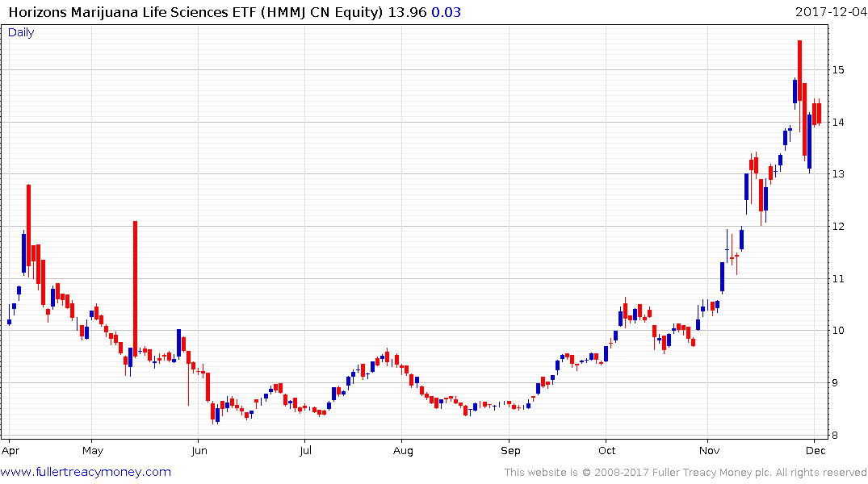
Task: Click the tall red candle in mid-May
Action: click(x=135, y=289)
